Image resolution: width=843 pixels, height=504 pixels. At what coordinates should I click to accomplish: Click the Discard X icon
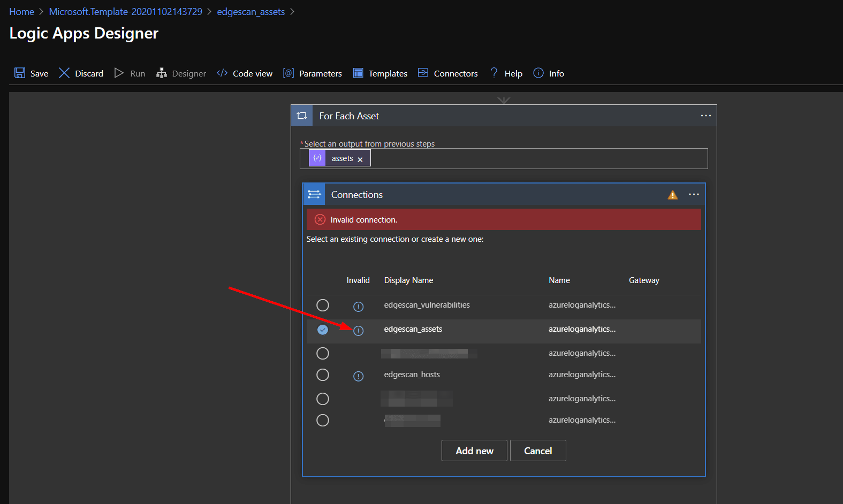pos(64,73)
